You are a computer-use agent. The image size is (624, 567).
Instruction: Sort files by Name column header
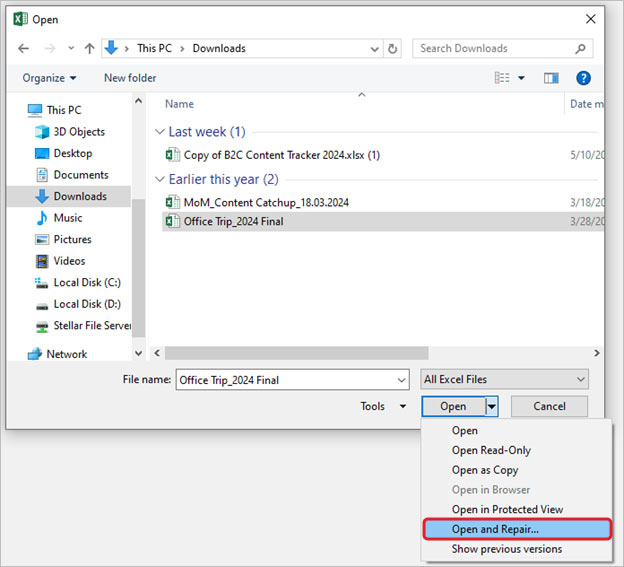click(x=179, y=104)
